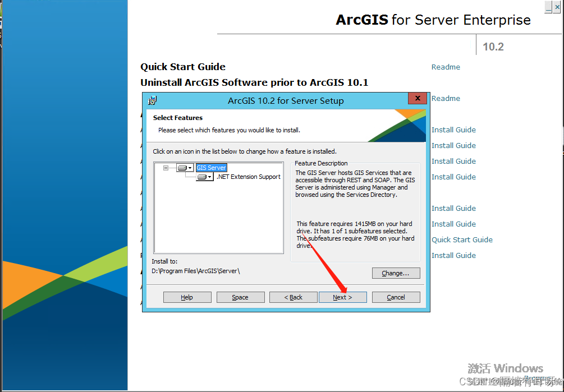Screen dimensions: 564x392
Task: Select the .NET Extension Support feature
Action: coord(249,176)
